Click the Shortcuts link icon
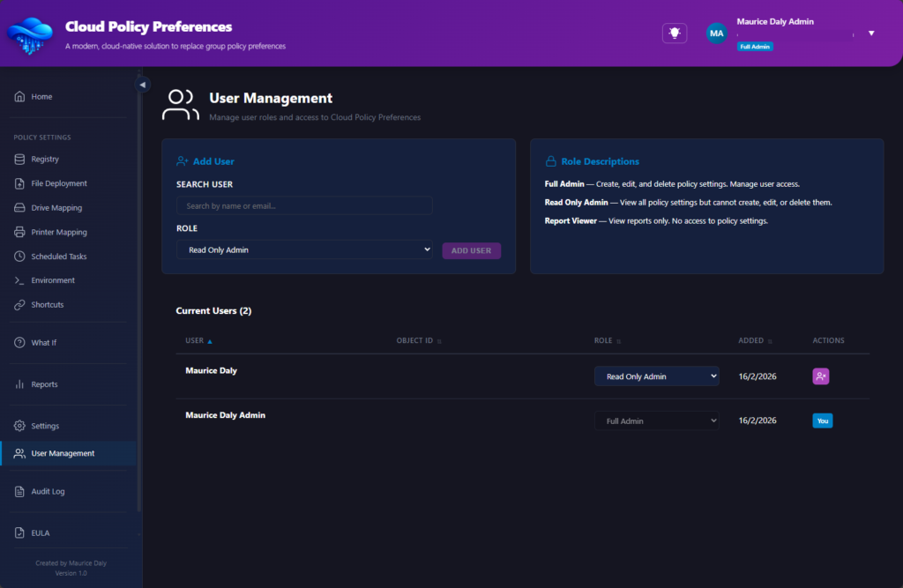This screenshot has width=903, height=588. [19, 305]
